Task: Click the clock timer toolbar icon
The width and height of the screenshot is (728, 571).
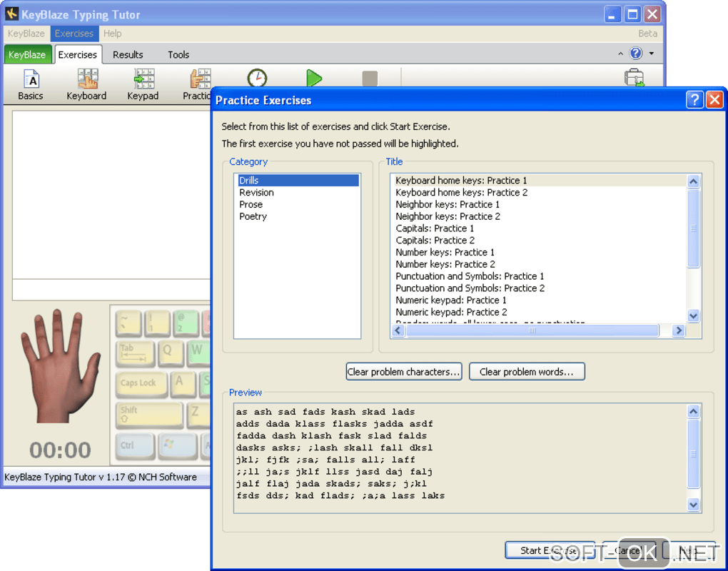Action: pos(257,78)
